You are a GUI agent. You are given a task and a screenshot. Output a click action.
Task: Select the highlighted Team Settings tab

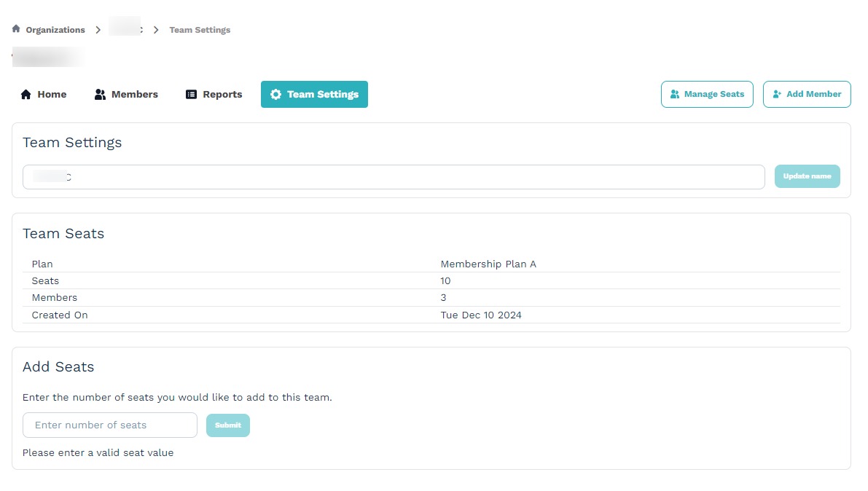(314, 95)
